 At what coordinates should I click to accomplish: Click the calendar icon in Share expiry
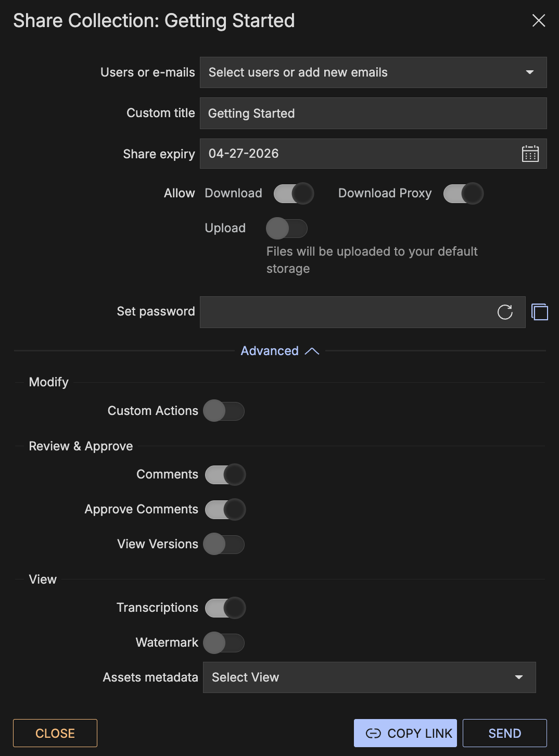(530, 154)
